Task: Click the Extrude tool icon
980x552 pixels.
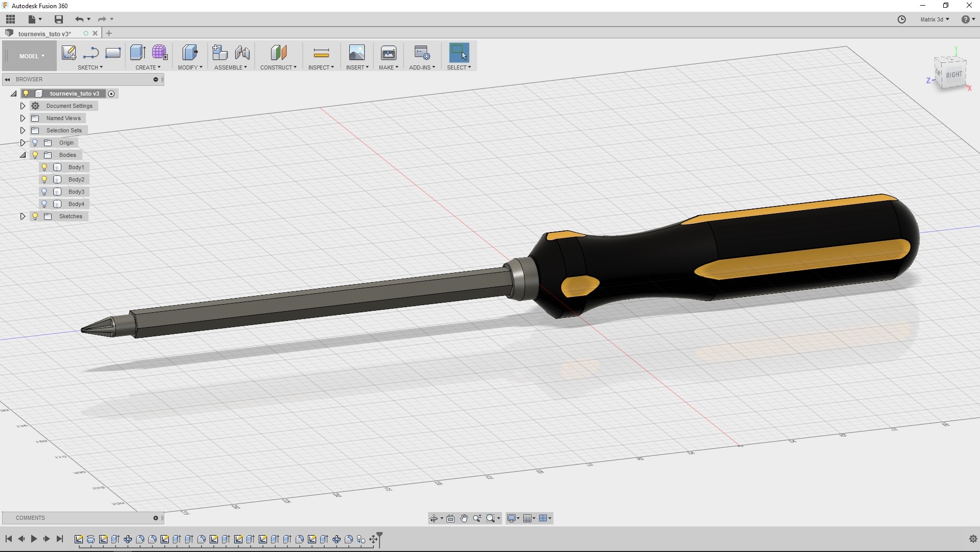Action: click(138, 53)
